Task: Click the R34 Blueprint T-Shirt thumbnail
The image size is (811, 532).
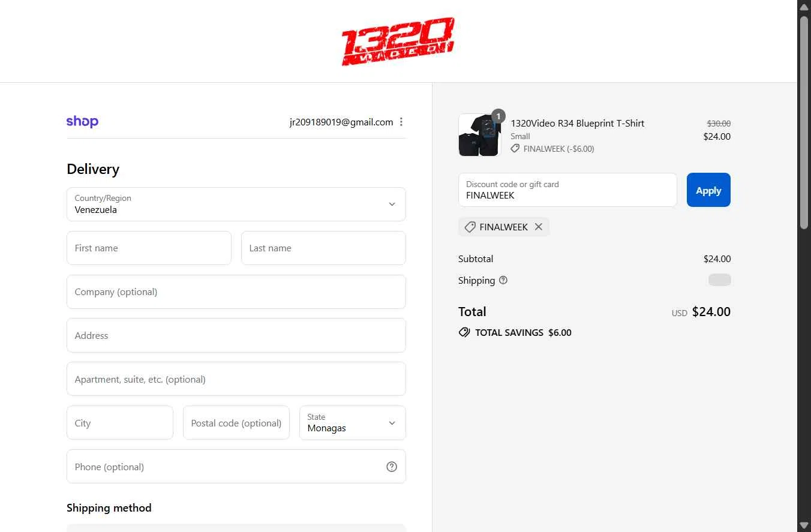Action: 479,136
